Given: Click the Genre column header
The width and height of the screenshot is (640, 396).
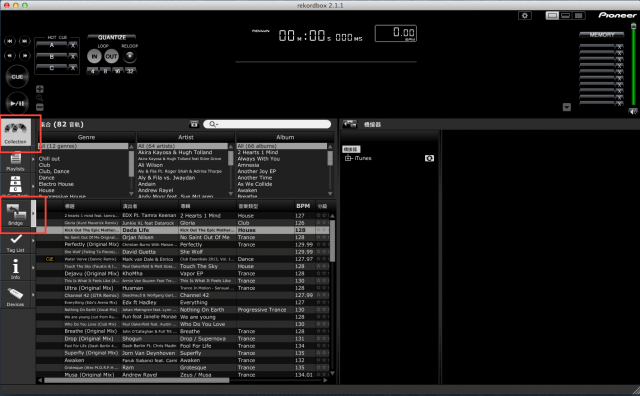Looking at the screenshot, I should pos(86,137).
